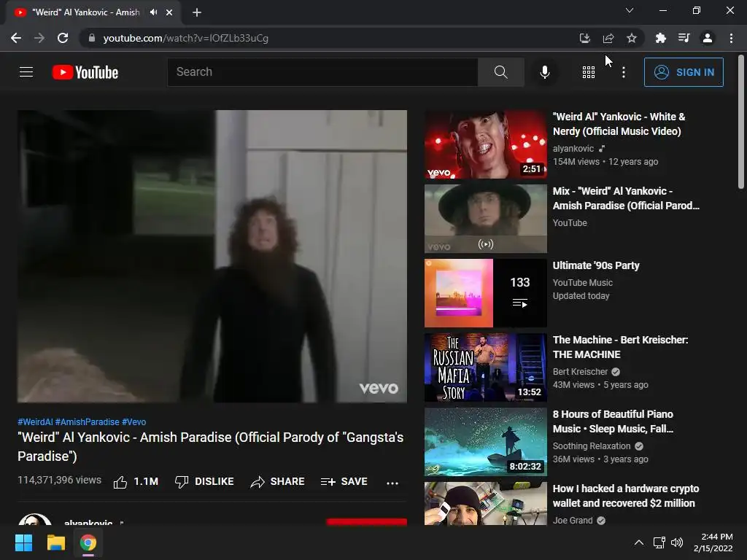The height and width of the screenshot is (560, 747).
Task: Click the search magnifier button
Action: pos(500,72)
